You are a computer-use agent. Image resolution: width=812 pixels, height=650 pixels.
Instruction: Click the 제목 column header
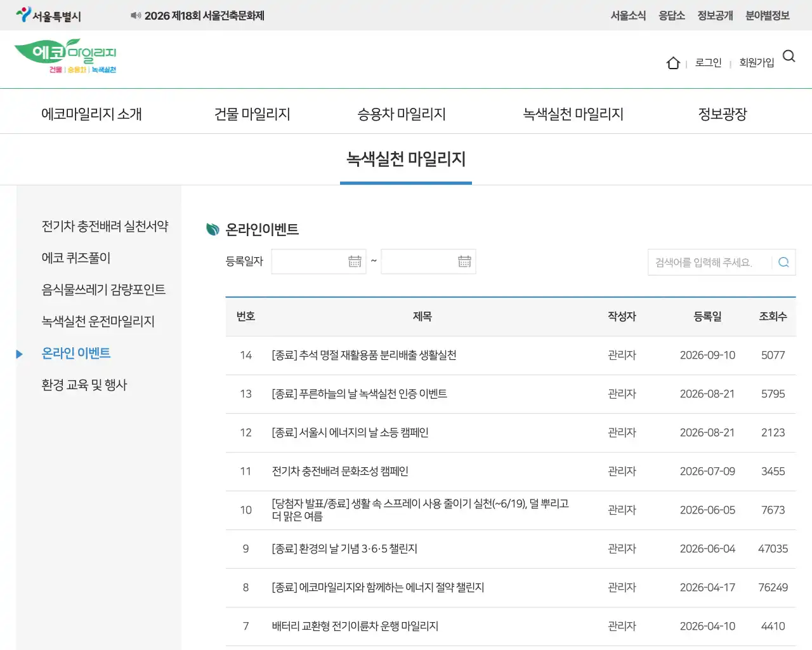pos(422,316)
